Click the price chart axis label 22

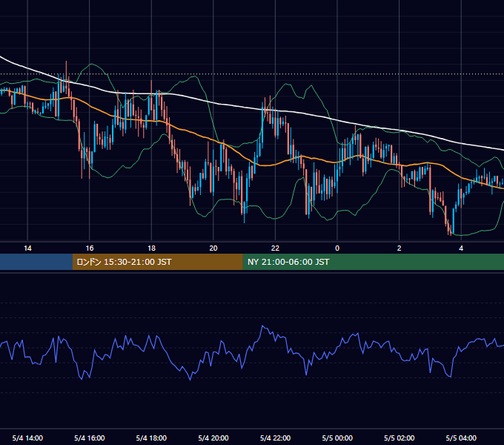275,248
